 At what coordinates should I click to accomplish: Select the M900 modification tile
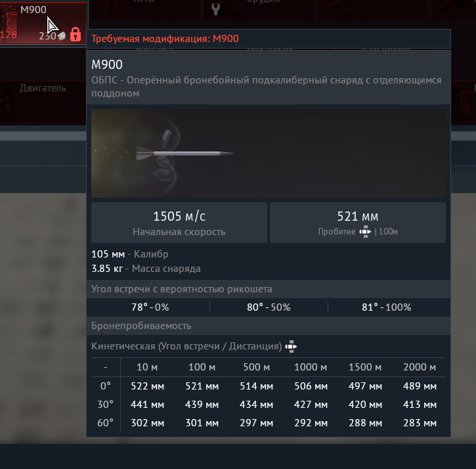tap(43, 23)
